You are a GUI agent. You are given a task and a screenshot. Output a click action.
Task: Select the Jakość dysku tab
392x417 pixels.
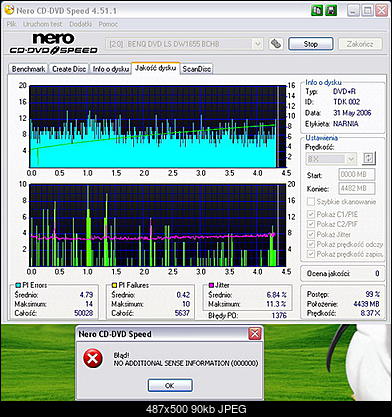pyautogui.click(x=155, y=68)
